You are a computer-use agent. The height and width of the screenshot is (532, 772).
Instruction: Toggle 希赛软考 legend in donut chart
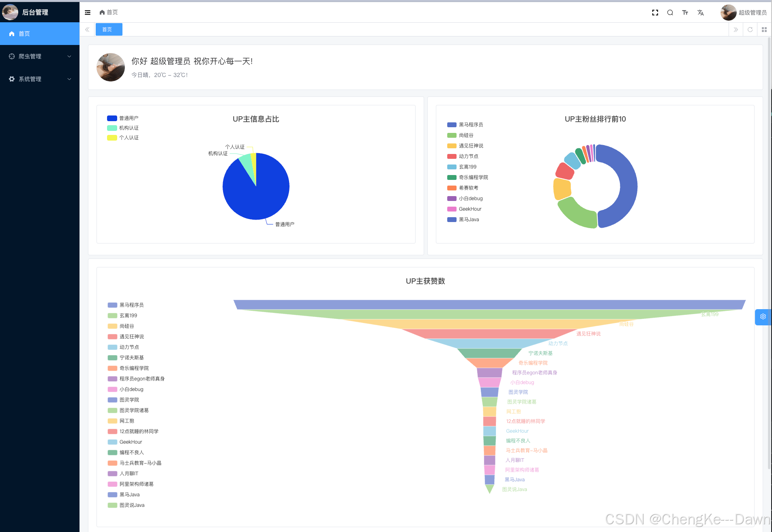[x=463, y=188]
